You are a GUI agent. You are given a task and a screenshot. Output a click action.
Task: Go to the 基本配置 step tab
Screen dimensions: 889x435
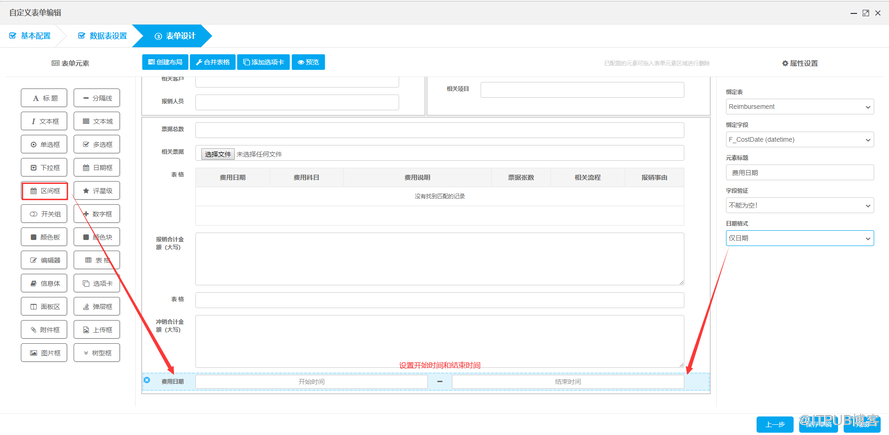(30, 36)
